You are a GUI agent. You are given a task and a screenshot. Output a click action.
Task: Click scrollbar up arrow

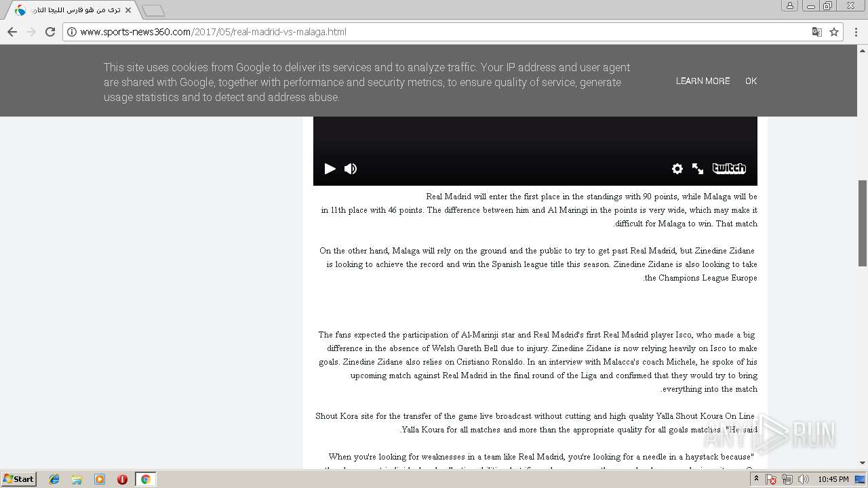(x=863, y=50)
